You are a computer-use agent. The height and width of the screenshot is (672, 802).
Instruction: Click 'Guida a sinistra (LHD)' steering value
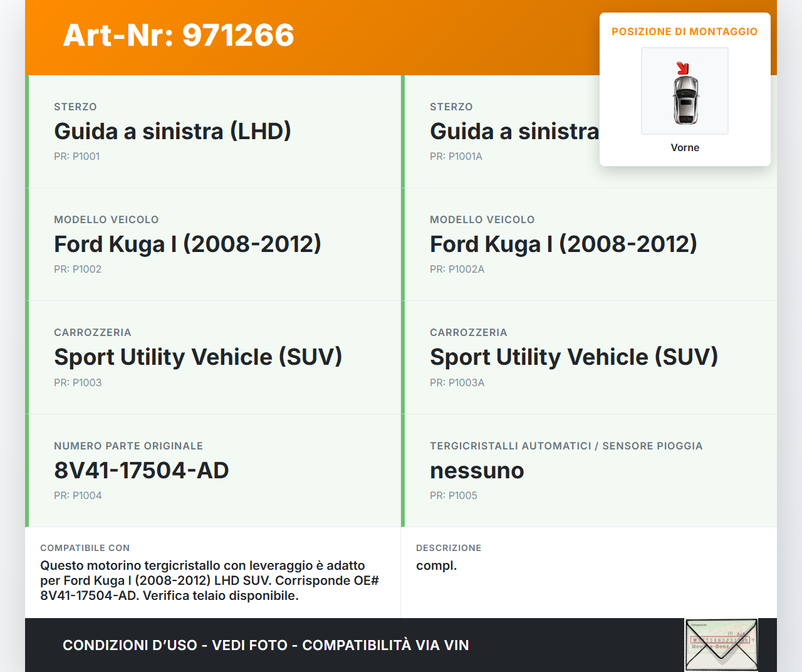172,131
